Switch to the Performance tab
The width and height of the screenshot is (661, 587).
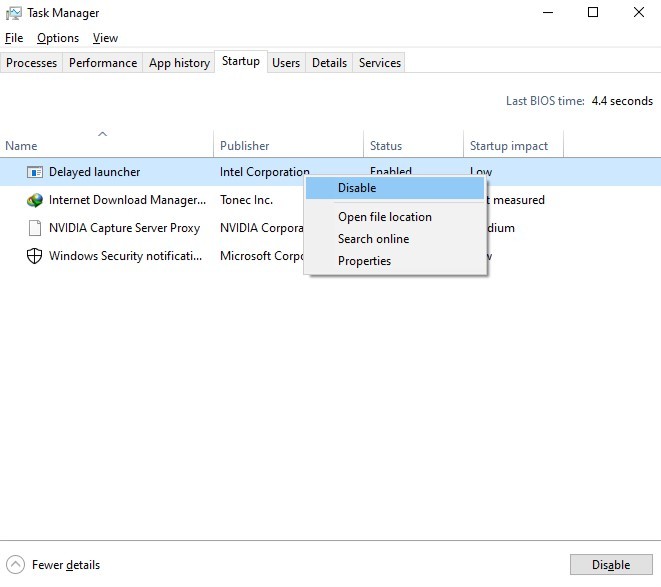point(103,63)
